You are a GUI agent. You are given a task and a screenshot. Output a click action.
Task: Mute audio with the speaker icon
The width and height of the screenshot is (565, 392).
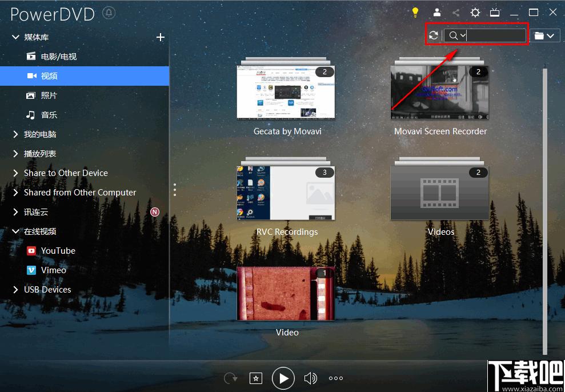[x=310, y=378]
